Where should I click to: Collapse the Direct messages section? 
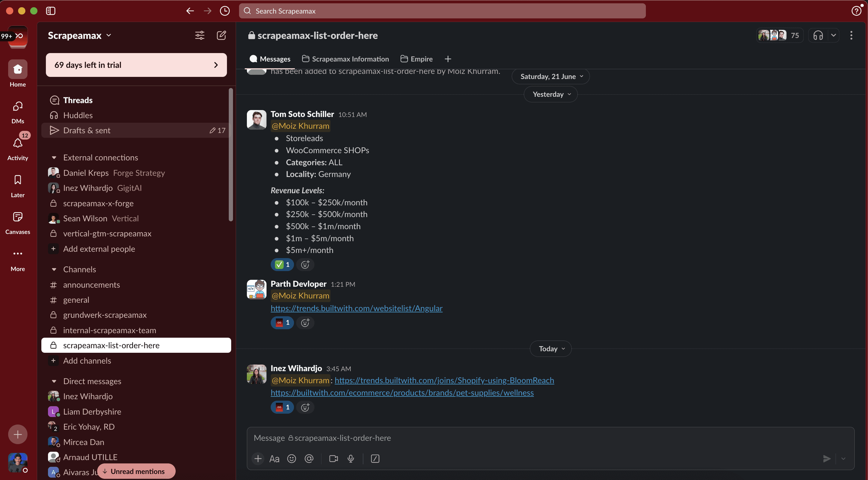coord(54,381)
